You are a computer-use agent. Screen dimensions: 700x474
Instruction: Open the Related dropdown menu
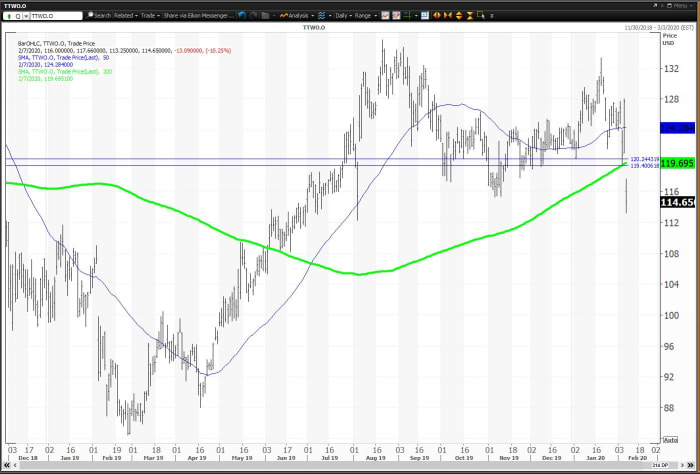pyautogui.click(x=126, y=15)
